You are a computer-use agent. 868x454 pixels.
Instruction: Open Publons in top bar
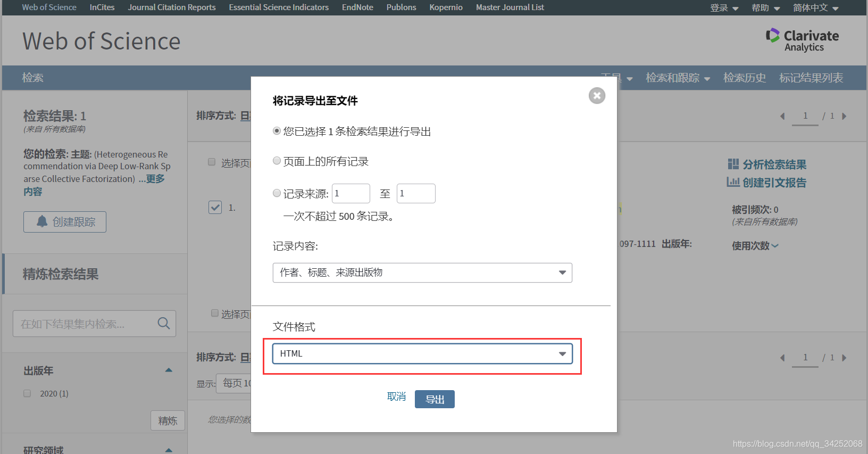[402, 7]
